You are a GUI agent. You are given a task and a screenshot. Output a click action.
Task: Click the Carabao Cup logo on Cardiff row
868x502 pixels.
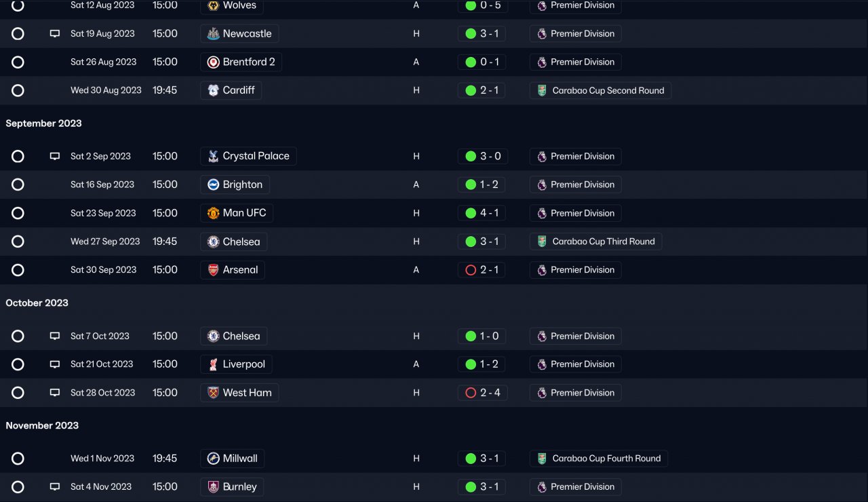pos(542,91)
